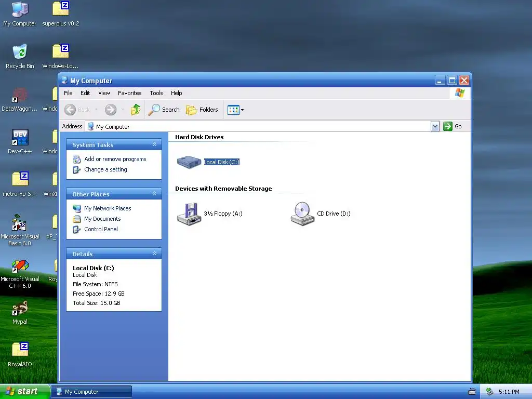Image resolution: width=532 pixels, height=399 pixels.
Task: Open My Network Places link
Action: click(x=108, y=208)
